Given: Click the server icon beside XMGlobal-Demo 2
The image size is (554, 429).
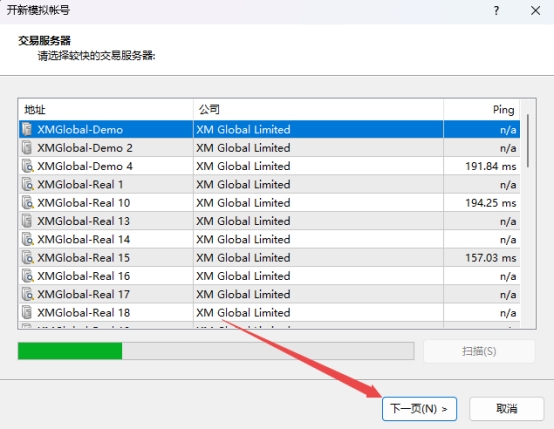Looking at the screenshot, I should point(27,148).
